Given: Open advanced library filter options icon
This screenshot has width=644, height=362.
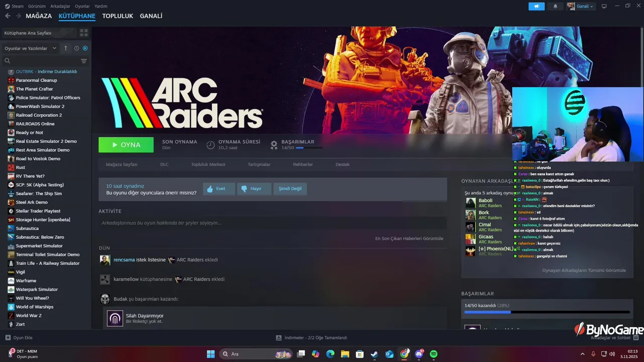Looking at the screenshot, I should (x=84, y=61).
